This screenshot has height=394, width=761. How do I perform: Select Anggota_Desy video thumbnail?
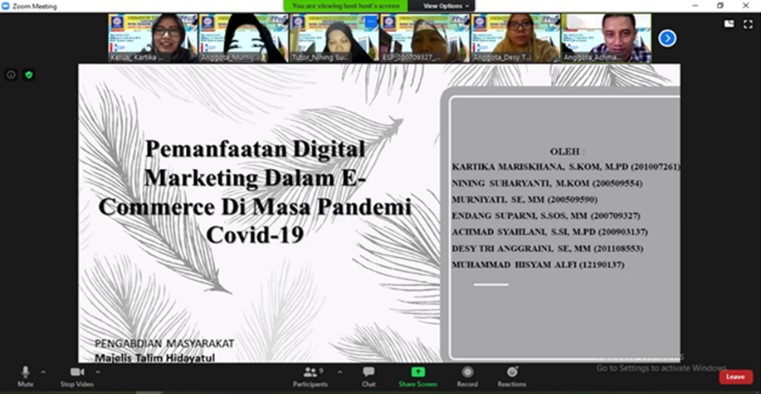(515, 38)
